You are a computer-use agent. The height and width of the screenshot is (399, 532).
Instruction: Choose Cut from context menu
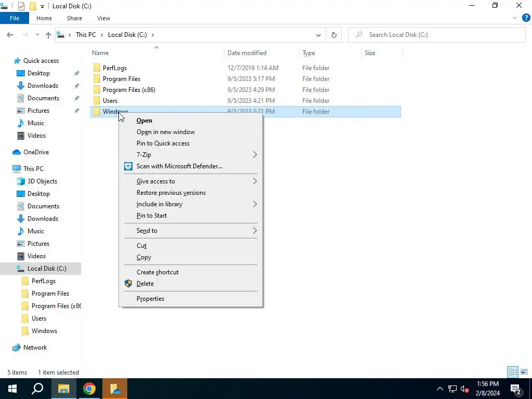pyautogui.click(x=191, y=246)
